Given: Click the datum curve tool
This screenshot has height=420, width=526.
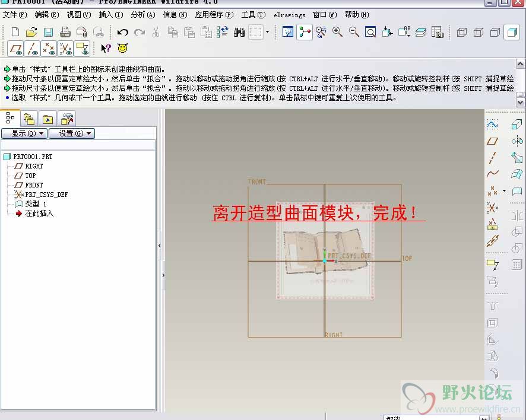Looking at the screenshot, I should [x=492, y=174].
